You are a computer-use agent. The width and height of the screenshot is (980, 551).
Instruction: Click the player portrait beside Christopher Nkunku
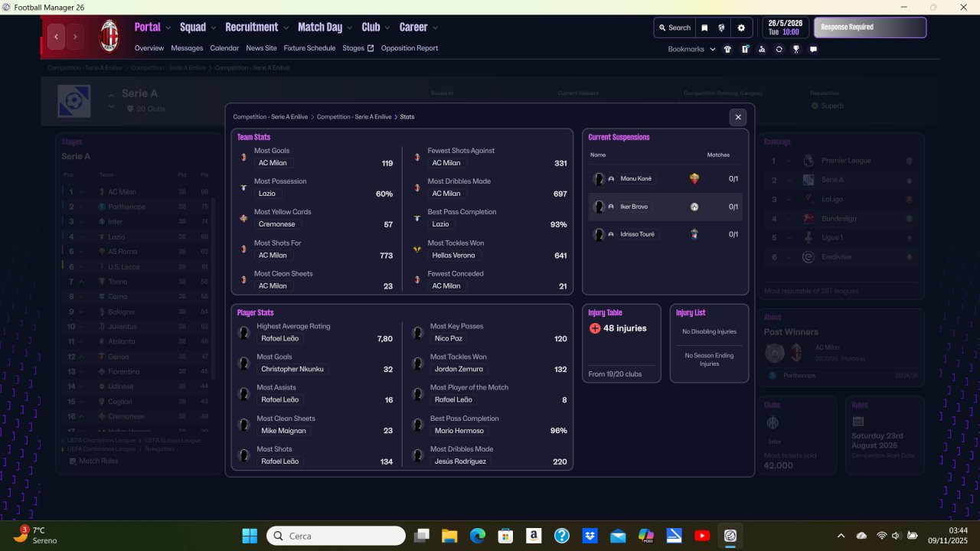244,364
